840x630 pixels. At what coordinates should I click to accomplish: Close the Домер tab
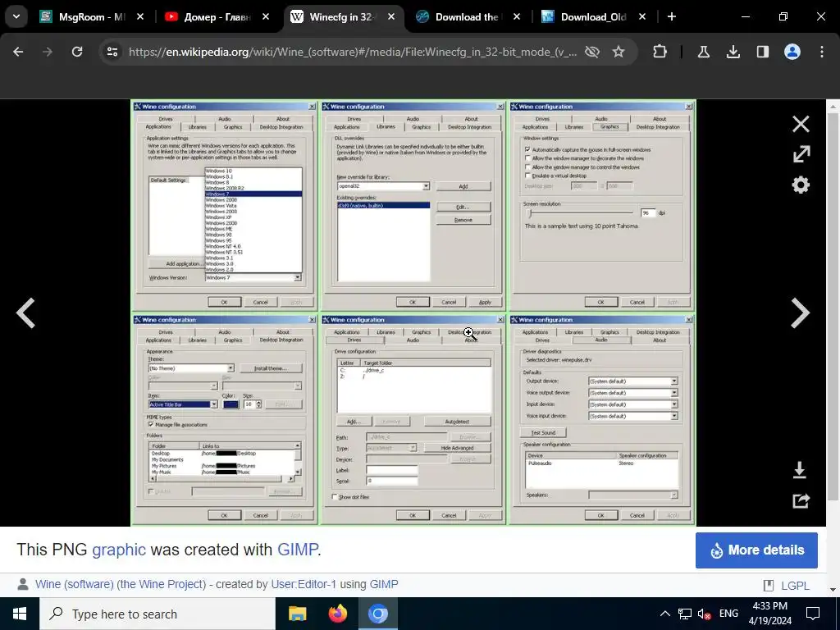click(266, 16)
